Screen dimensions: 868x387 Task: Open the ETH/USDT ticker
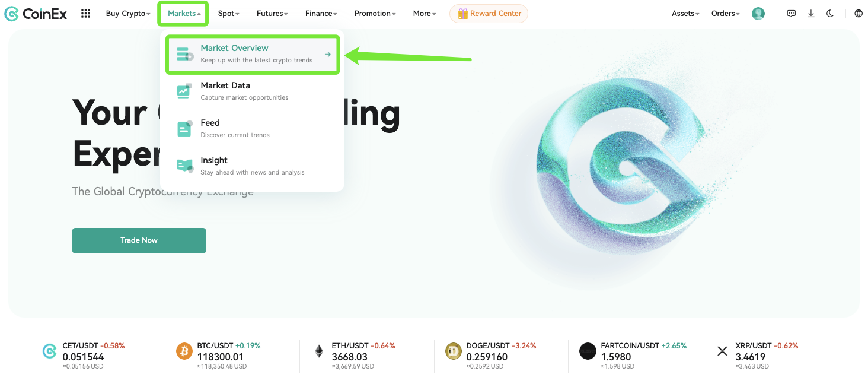355,356
